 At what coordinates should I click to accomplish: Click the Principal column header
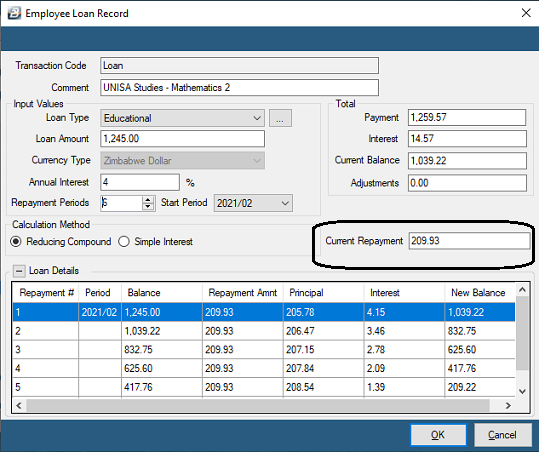(x=323, y=293)
